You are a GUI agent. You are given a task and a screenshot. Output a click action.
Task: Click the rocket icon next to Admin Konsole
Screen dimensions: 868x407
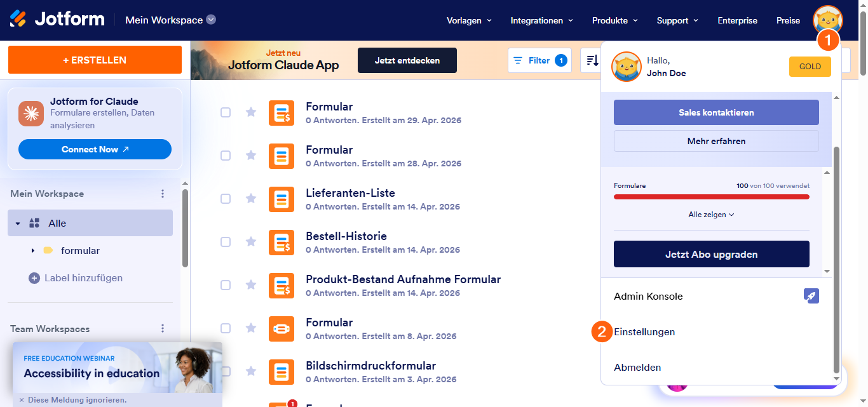(811, 296)
